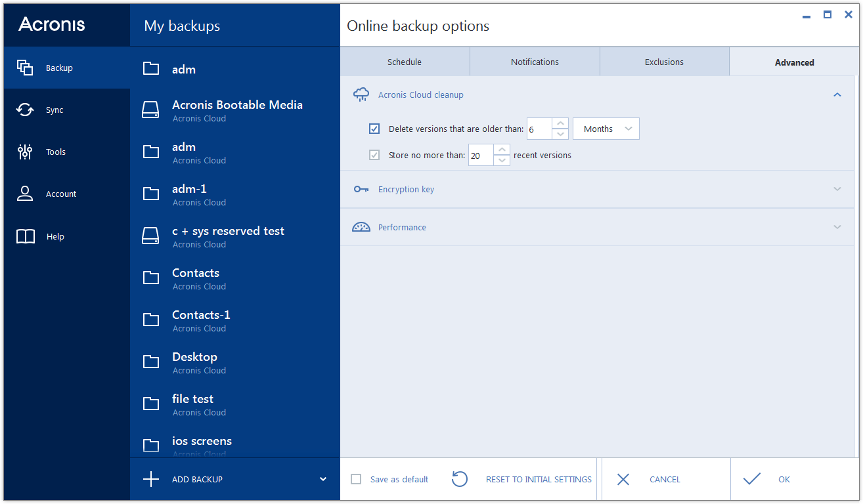Confirm with the OK button label
863x504 pixels.
tap(784, 479)
